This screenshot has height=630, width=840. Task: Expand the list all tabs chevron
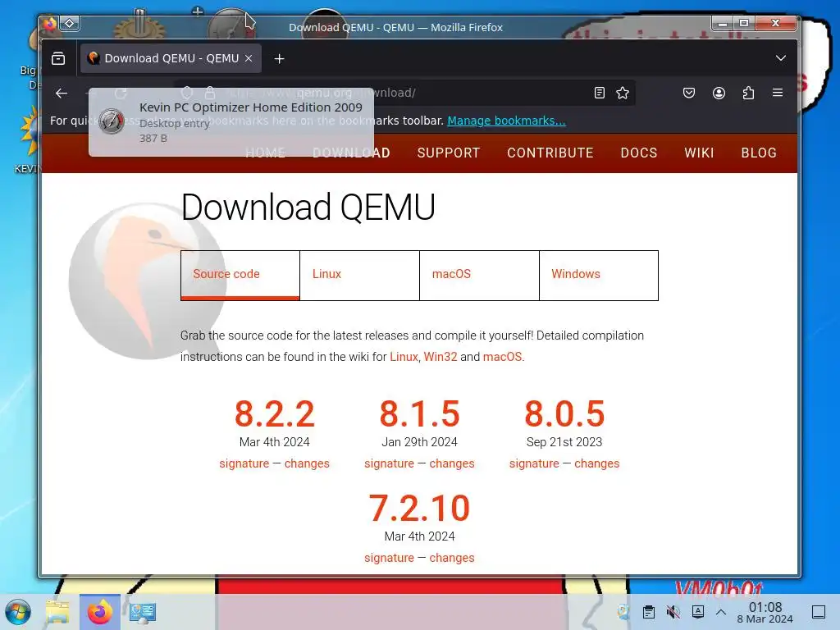781,58
